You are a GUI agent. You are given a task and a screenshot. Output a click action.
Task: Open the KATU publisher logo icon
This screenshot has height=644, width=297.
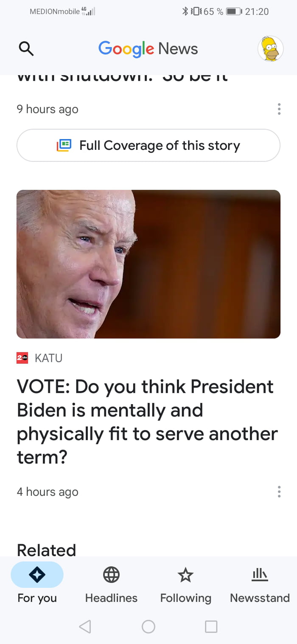click(22, 358)
